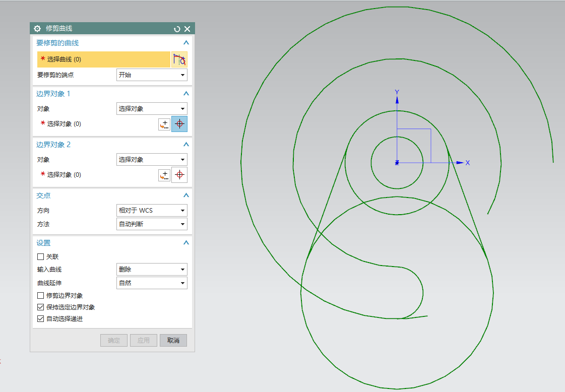Viewport: 565px width, 392px height.
Task: Collapse the 边界对象 2 section
Action: [186, 144]
